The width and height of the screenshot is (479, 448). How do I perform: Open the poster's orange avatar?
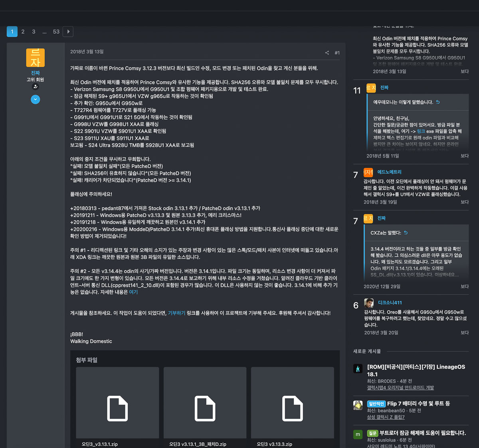point(36,58)
